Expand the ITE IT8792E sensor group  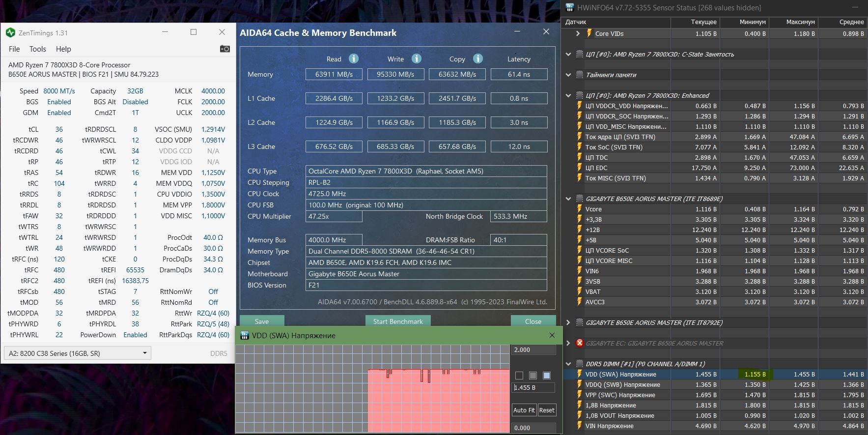coord(568,322)
